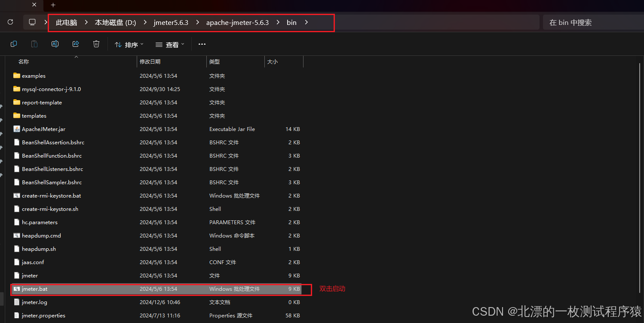Select the hc.parameters file icon
Image resolution: width=644 pixels, height=323 pixels.
click(x=17, y=222)
